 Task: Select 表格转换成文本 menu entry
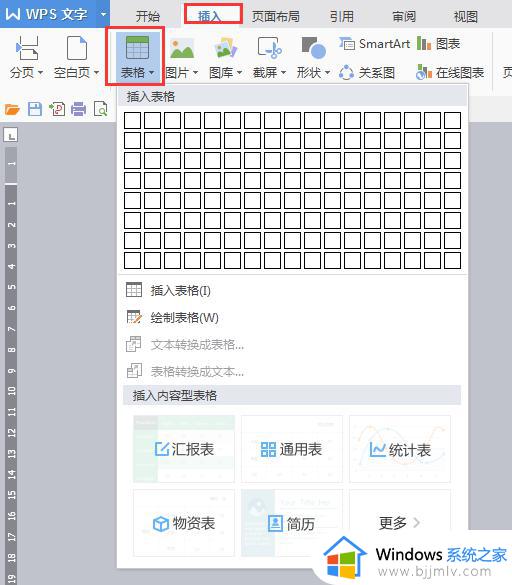point(293,372)
